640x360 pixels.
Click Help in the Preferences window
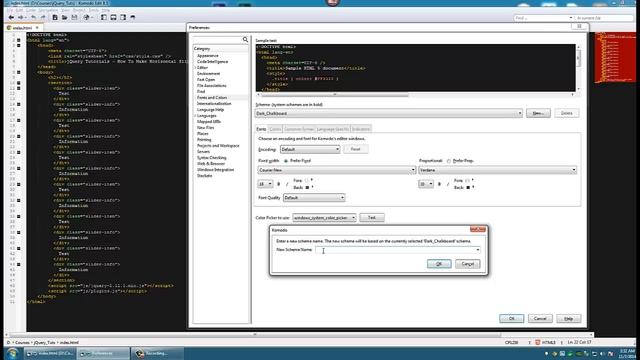(569, 319)
